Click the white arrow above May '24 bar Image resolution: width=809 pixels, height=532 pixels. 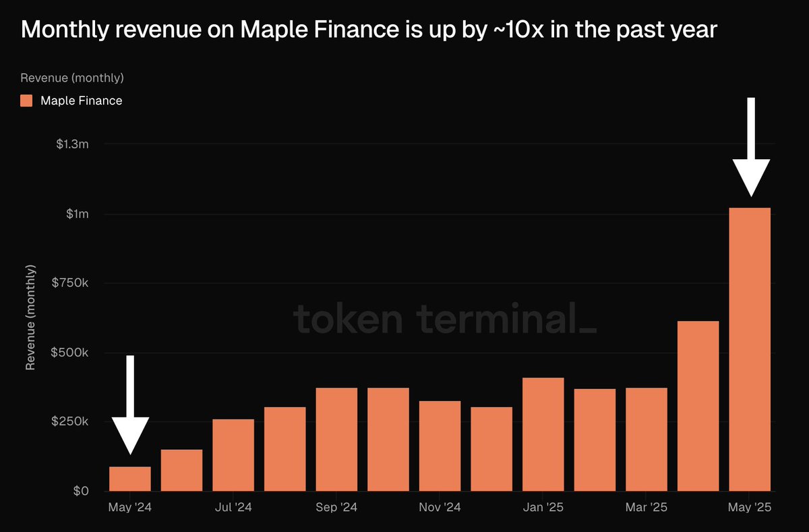(x=130, y=405)
